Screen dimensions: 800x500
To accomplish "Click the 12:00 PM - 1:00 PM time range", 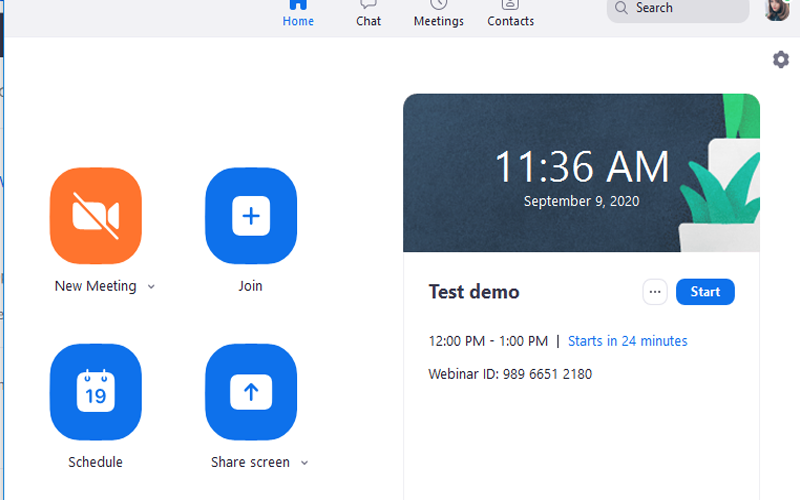I will click(x=488, y=341).
